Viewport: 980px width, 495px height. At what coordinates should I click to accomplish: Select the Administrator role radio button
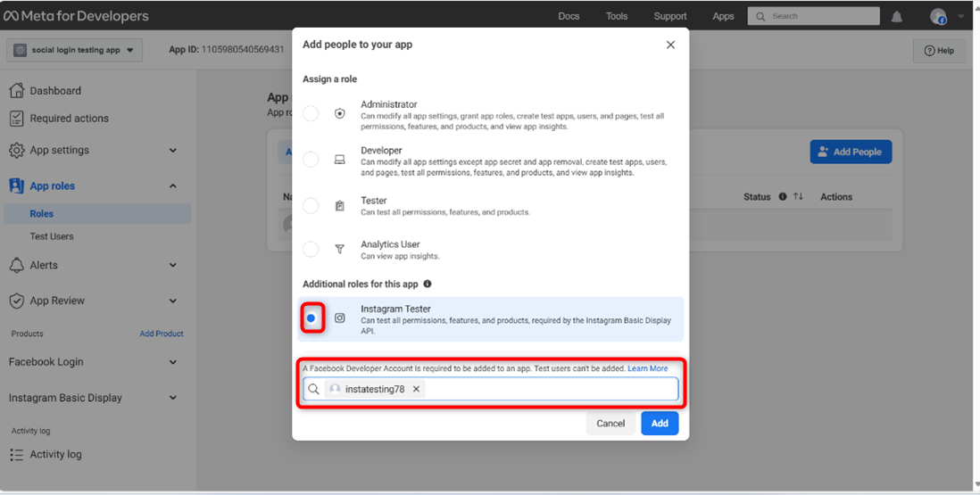tap(311, 113)
